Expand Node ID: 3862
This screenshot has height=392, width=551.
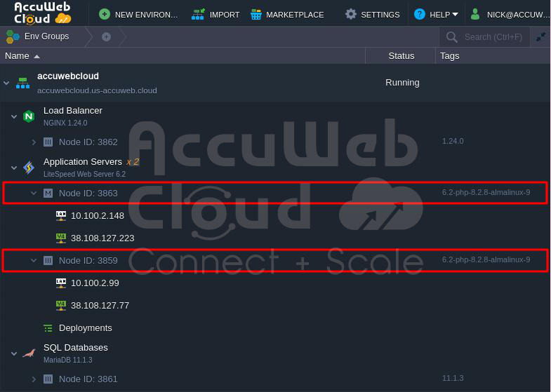pos(34,142)
